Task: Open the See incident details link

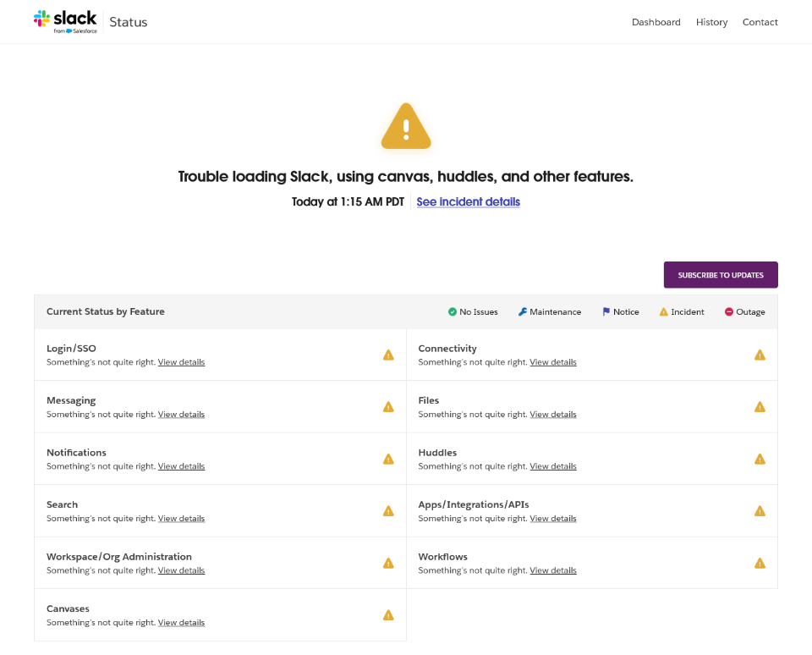Action: (x=468, y=202)
